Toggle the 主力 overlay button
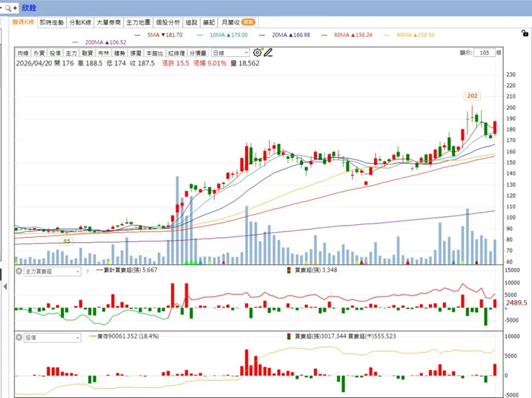 point(71,53)
